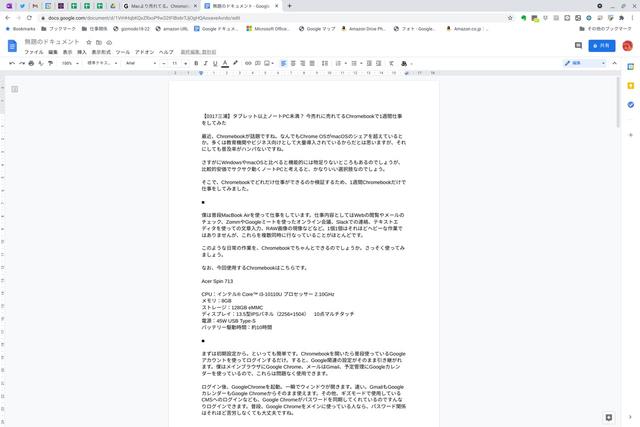
Task: Open the insert image dropdown
Action: tap(269, 63)
